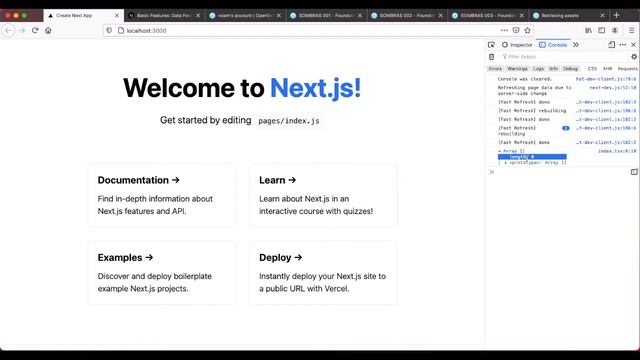Close the SOMBRAS 002 tab
This screenshot has width=640, height=360.
pyautogui.click(x=441, y=16)
